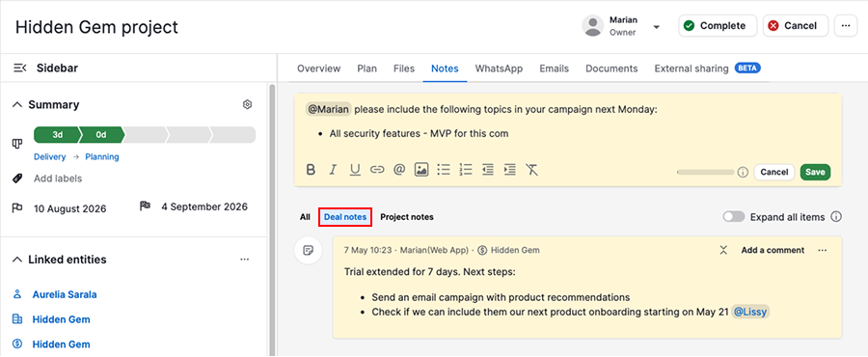Image resolution: width=868 pixels, height=357 pixels.
Task: Click the 4 September 2026 end date
Action: pyautogui.click(x=204, y=207)
